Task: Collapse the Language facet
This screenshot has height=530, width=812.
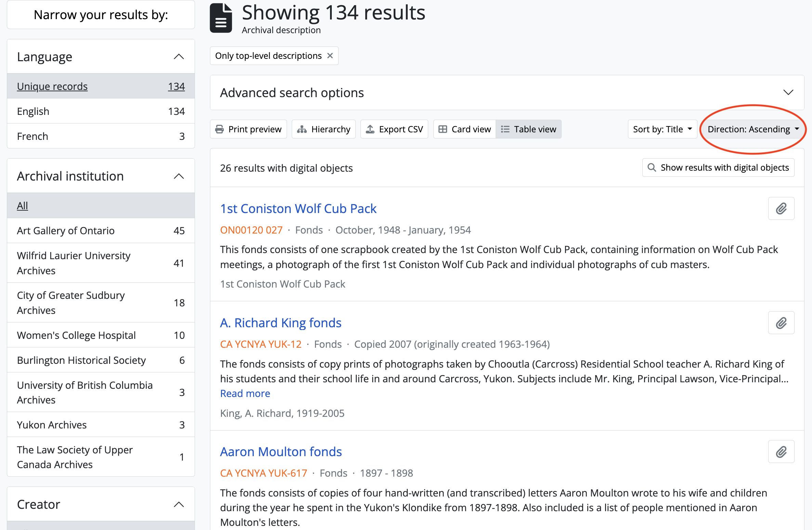Action: tap(179, 57)
